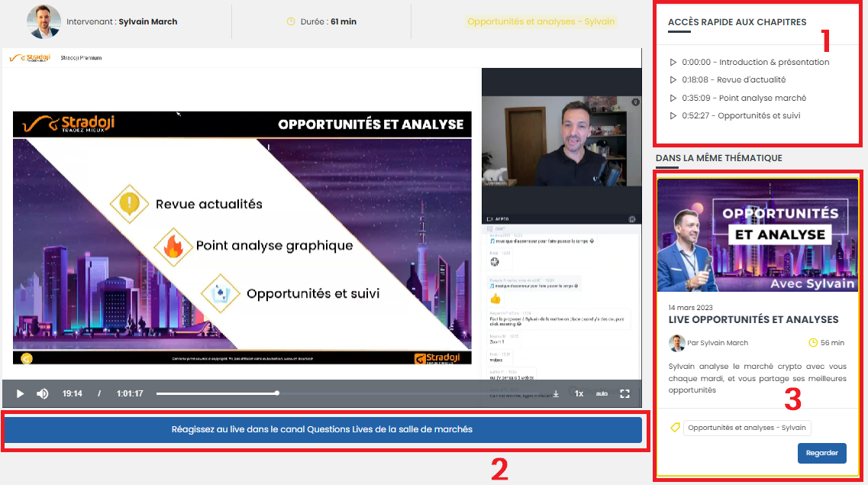Click the Revue actualités warning icon on slide
The width and height of the screenshot is (868, 485).
click(129, 204)
